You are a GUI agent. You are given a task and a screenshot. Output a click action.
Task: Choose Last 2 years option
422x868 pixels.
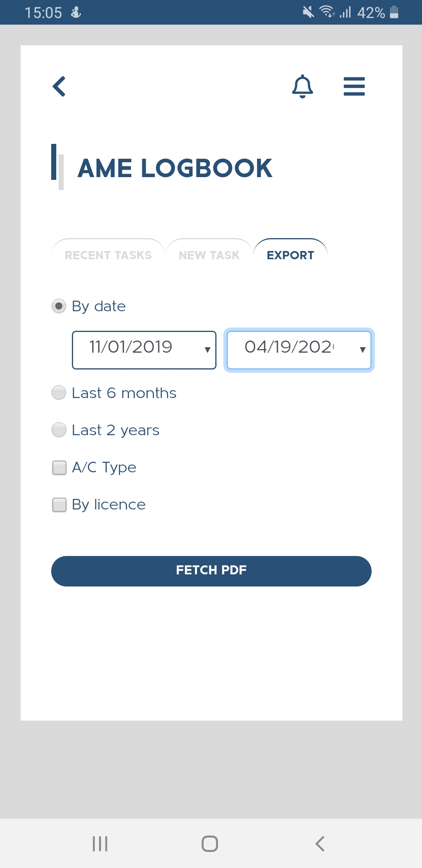[x=59, y=430]
